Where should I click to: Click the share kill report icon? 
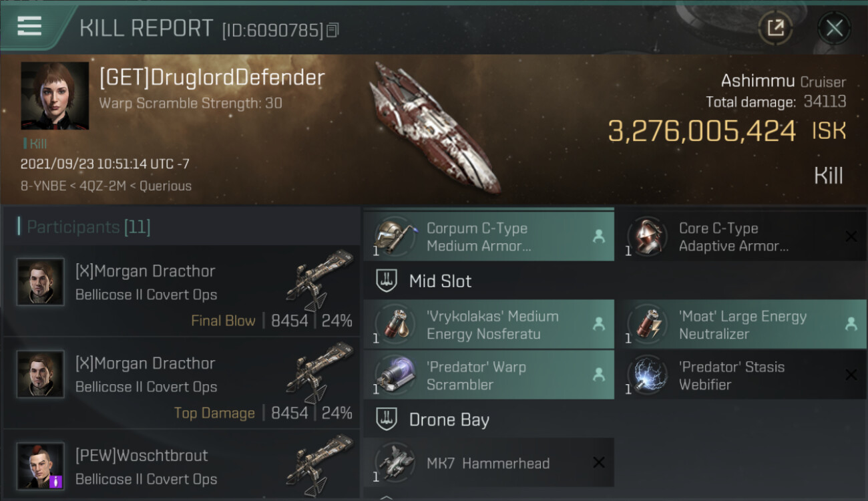pos(775,28)
